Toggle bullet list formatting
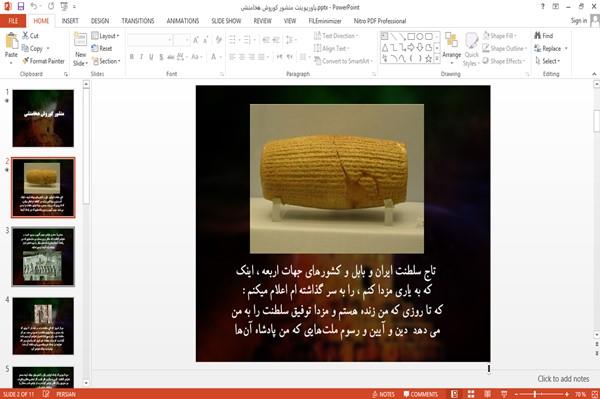The width and height of the screenshot is (600, 399). point(232,40)
